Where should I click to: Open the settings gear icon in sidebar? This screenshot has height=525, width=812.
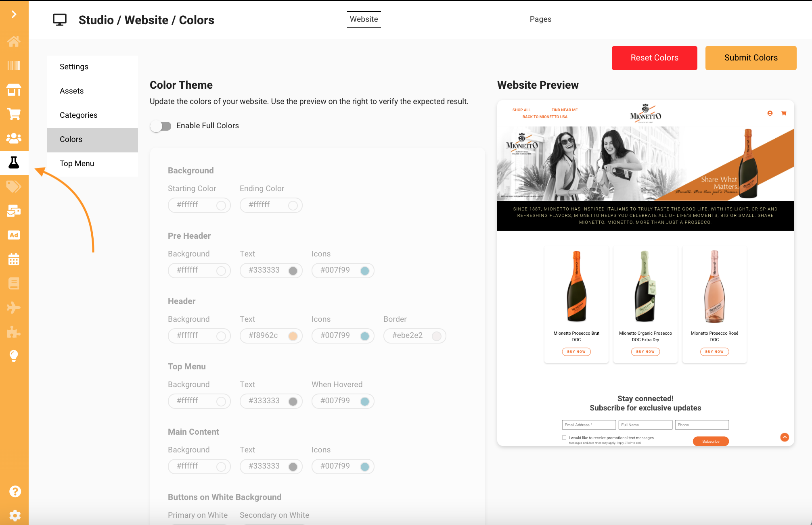pos(15,515)
